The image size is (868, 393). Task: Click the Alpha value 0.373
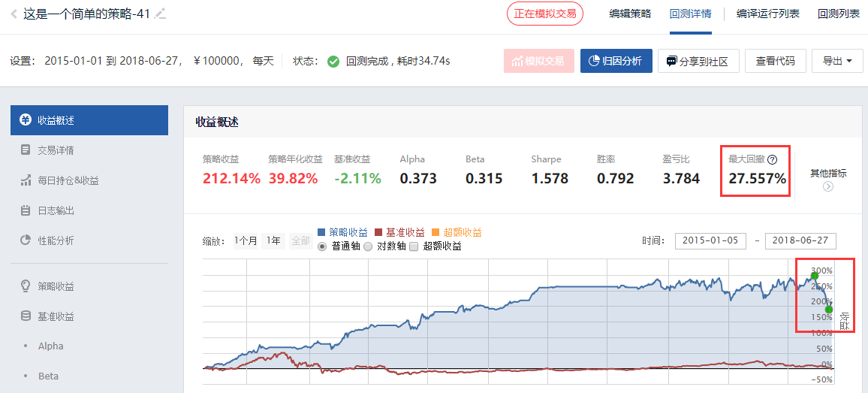click(x=418, y=179)
